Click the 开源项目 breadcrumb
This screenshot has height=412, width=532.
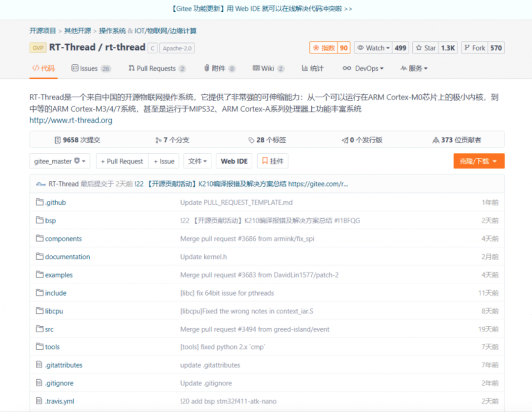[x=43, y=31]
